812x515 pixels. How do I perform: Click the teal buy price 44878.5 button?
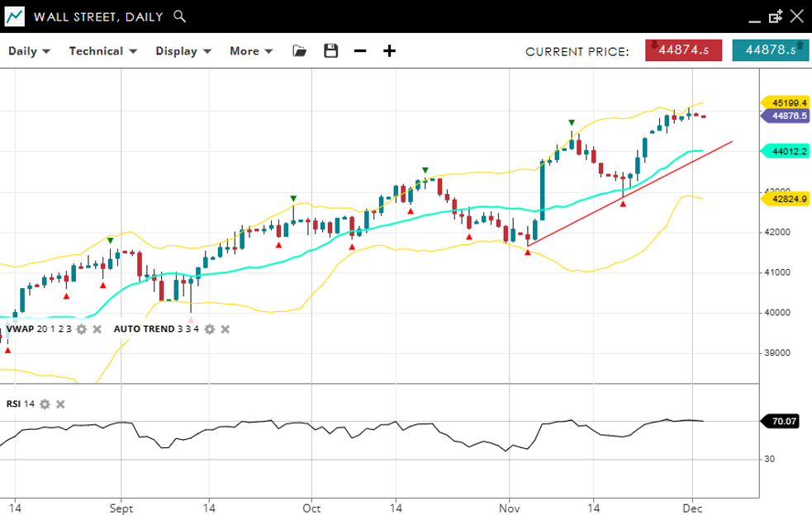pyautogui.click(x=770, y=50)
